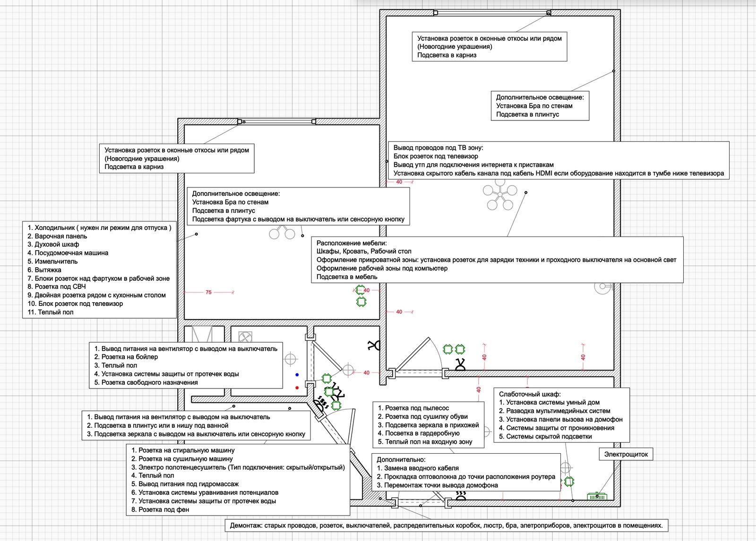Select 'Розетка на стиральную машину' bathroom list
Image resolution: width=756 pixels, height=541 pixels.
tap(238, 480)
